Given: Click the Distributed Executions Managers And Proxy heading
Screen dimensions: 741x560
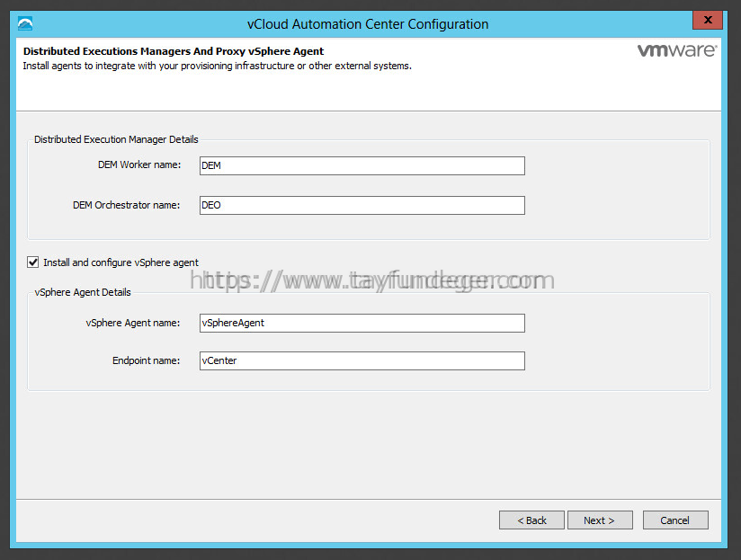Looking at the screenshot, I should 174,51.
